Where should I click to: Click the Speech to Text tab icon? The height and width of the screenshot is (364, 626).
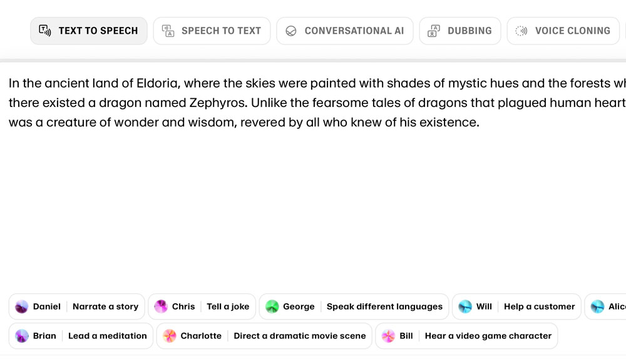168,31
